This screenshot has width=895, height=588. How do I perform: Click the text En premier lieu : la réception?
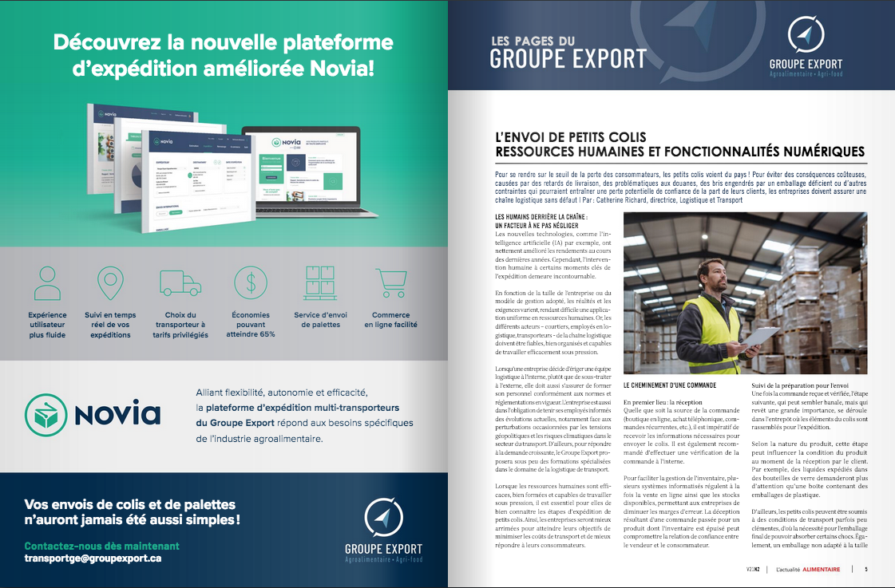coord(663,402)
